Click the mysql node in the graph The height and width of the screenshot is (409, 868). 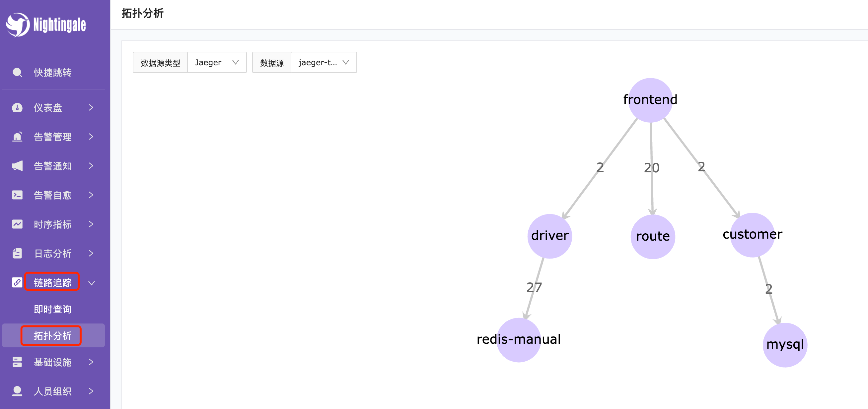785,345
